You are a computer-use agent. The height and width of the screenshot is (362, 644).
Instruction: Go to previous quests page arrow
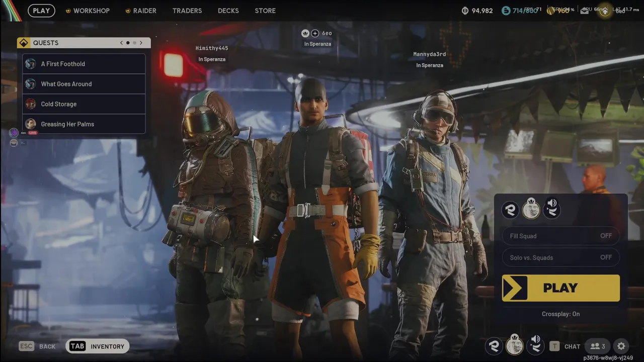click(121, 43)
